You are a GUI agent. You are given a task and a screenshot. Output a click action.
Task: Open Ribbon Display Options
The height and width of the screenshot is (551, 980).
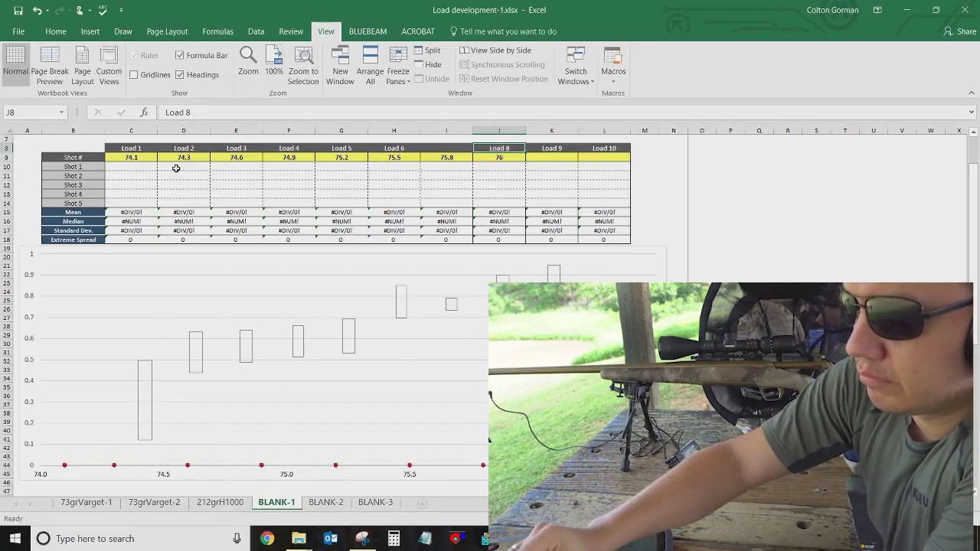[x=877, y=10]
